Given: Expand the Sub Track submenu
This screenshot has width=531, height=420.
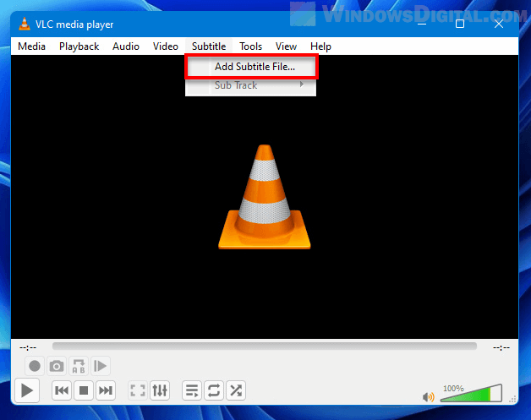Looking at the screenshot, I should (251, 85).
